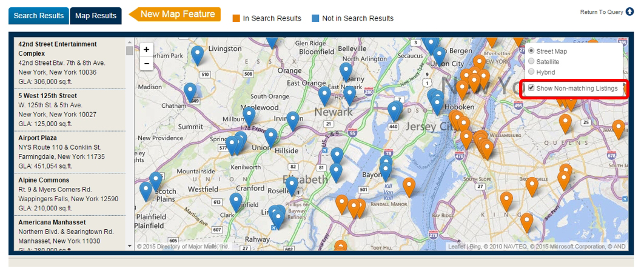Screen dimensions: 644x274
Task: Click the blue pin on route 440
Action: pos(395,112)
